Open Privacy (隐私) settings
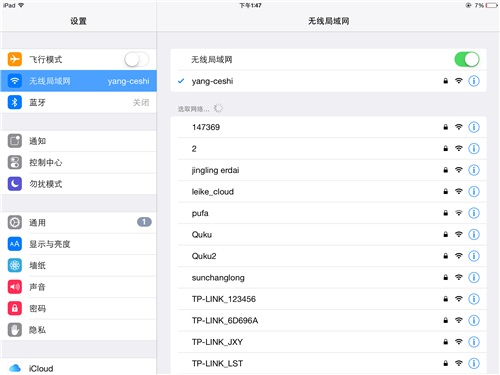500x375 pixels. 79,330
